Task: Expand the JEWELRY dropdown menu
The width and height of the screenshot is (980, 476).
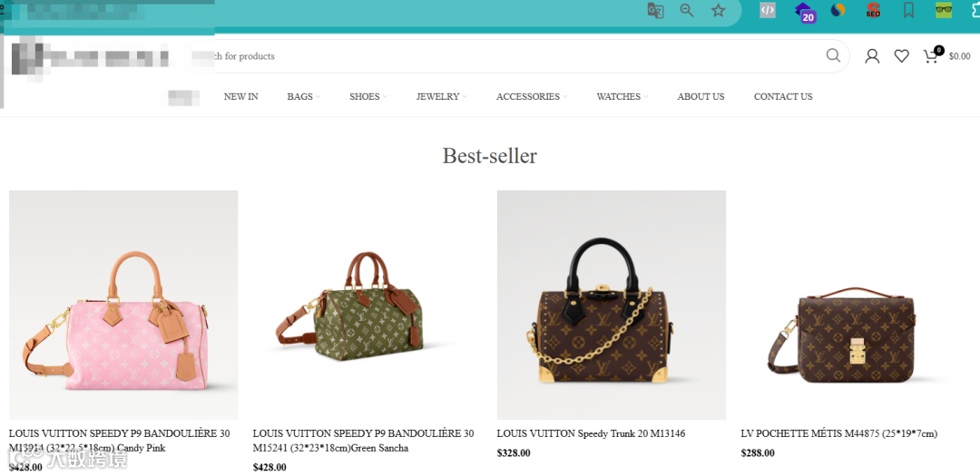Action: pos(441,96)
